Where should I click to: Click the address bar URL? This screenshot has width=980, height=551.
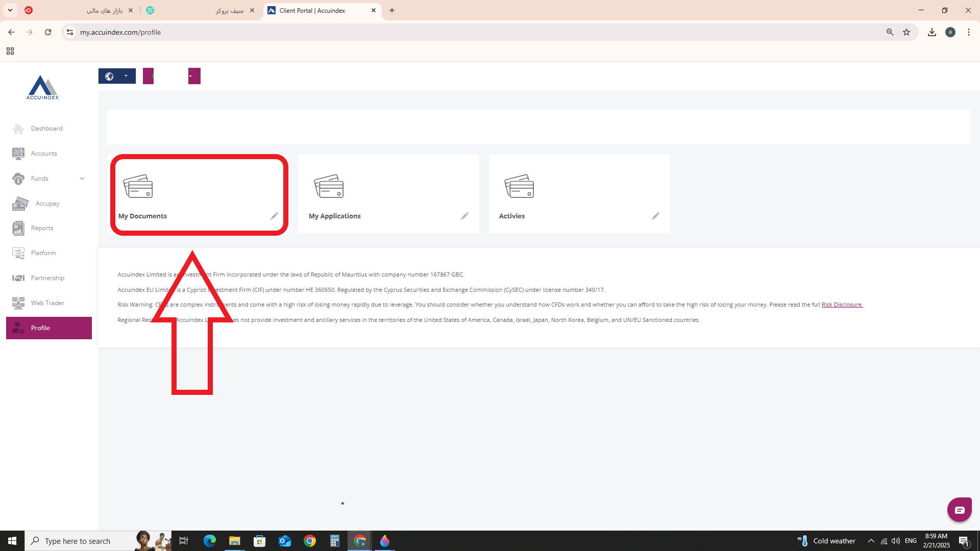[120, 32]
